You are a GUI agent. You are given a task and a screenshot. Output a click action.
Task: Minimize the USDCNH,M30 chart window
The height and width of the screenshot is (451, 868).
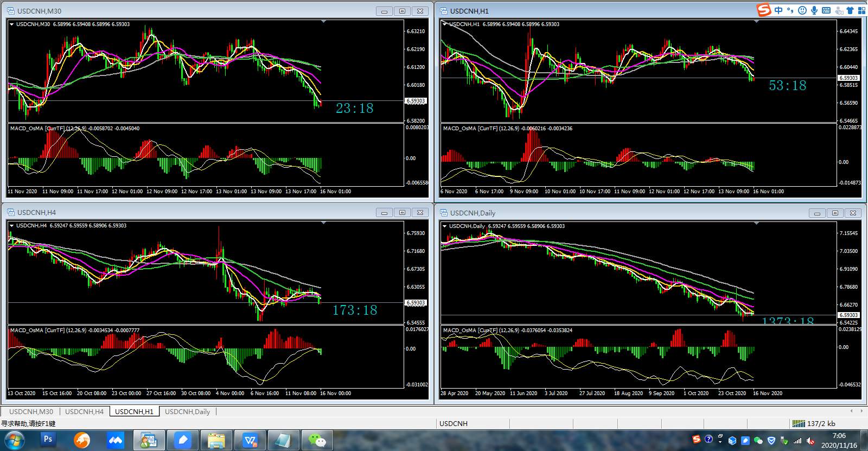[x=385, y=11]
